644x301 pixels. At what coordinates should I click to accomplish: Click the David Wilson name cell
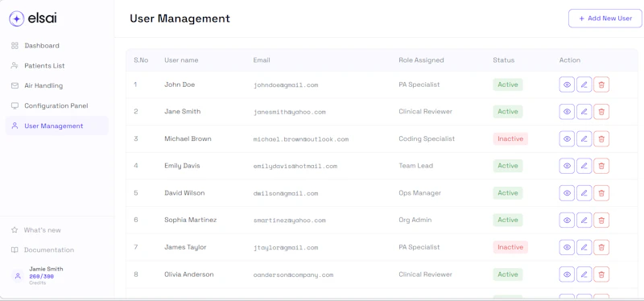[184, 193]
